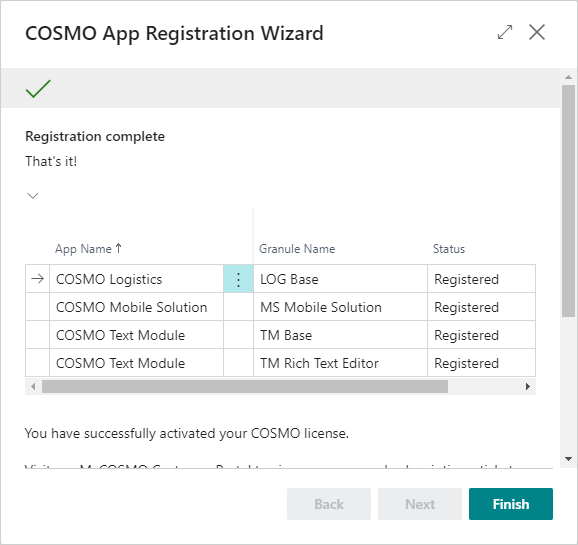Select the COSMO Logistics row arrow indicator
The width and height of the screenshot is (578, 545).
[x=38, y=279]
